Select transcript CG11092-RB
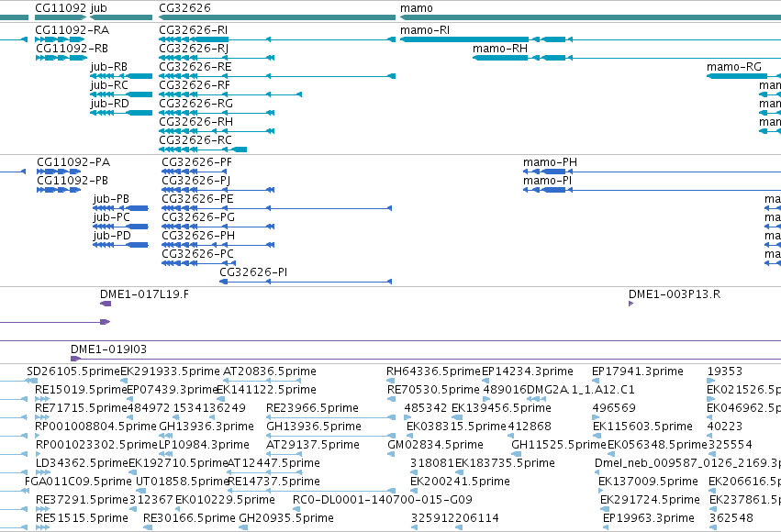The height and width of the screenshot is (532, 781). pyautogui.click(x=72, y=49)
